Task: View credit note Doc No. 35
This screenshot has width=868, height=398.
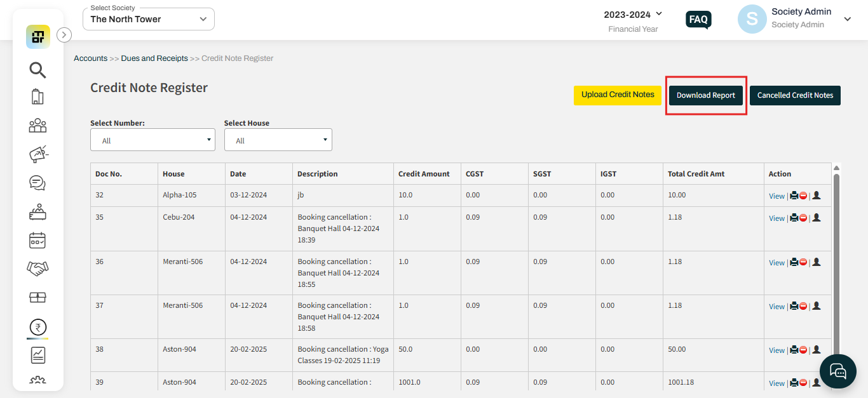Action: click(776, 218)
